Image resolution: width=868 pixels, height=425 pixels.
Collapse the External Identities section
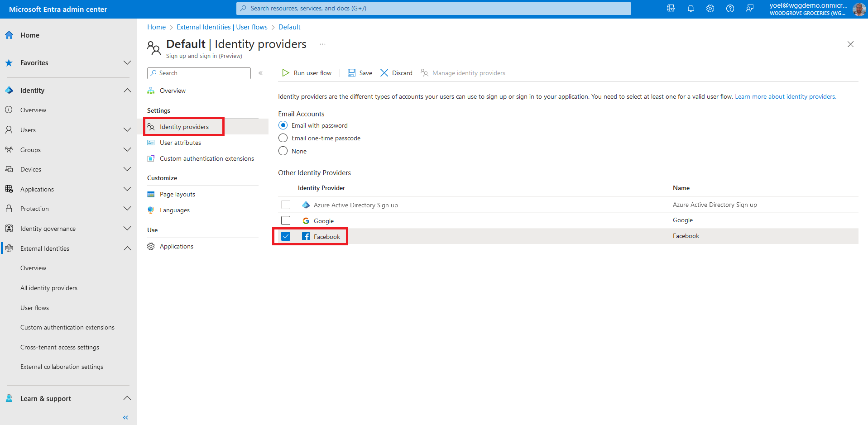tap(127, 248)
